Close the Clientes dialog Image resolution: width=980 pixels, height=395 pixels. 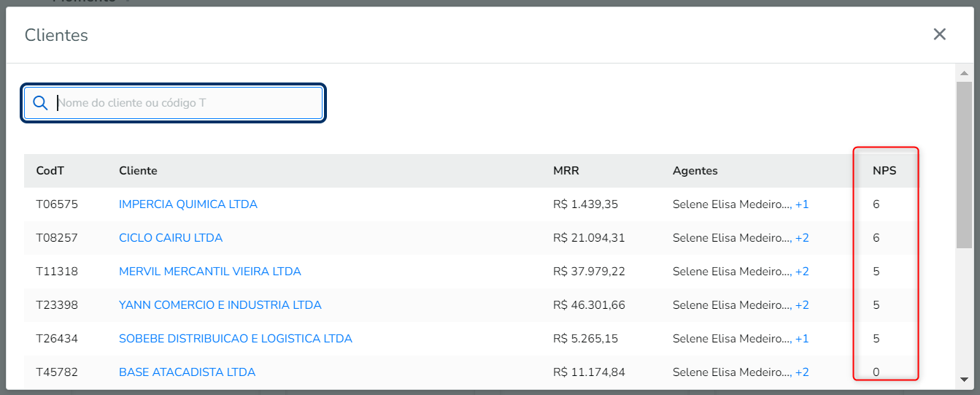(939, 34)
